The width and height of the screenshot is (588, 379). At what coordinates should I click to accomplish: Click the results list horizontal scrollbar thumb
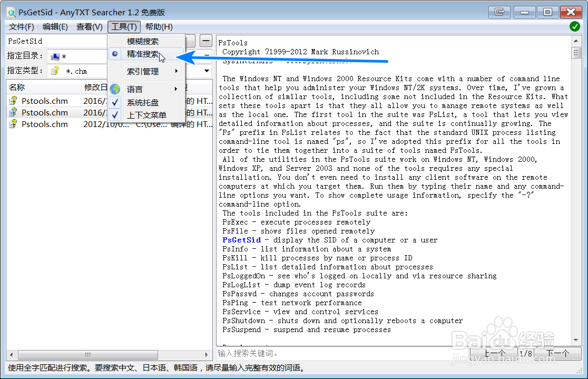pyautogui.click(x=88, y=355)
